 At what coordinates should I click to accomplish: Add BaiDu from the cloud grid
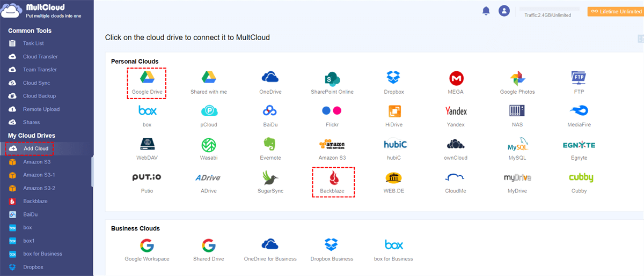270,116
